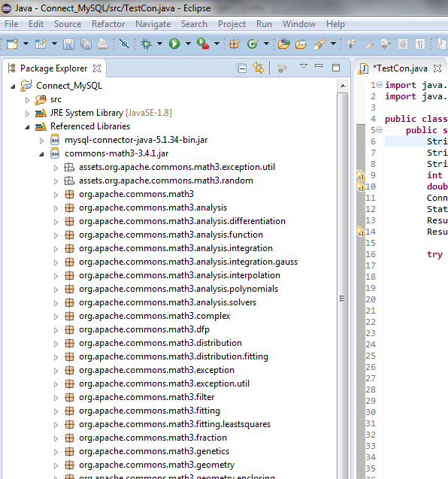The image size is (448, 479).
Task: Click the Save floppy disk icon
Action: pyautogui.click(x=68, y=44)
